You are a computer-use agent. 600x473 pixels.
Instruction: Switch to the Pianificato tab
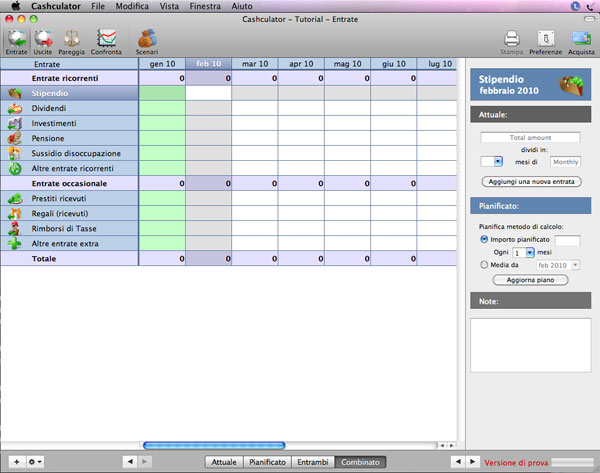pos(267,462)
